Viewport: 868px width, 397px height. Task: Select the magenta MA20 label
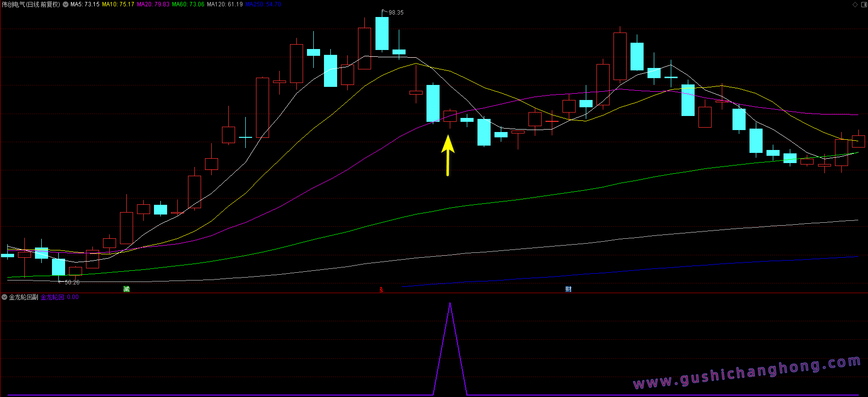[153, 4]
